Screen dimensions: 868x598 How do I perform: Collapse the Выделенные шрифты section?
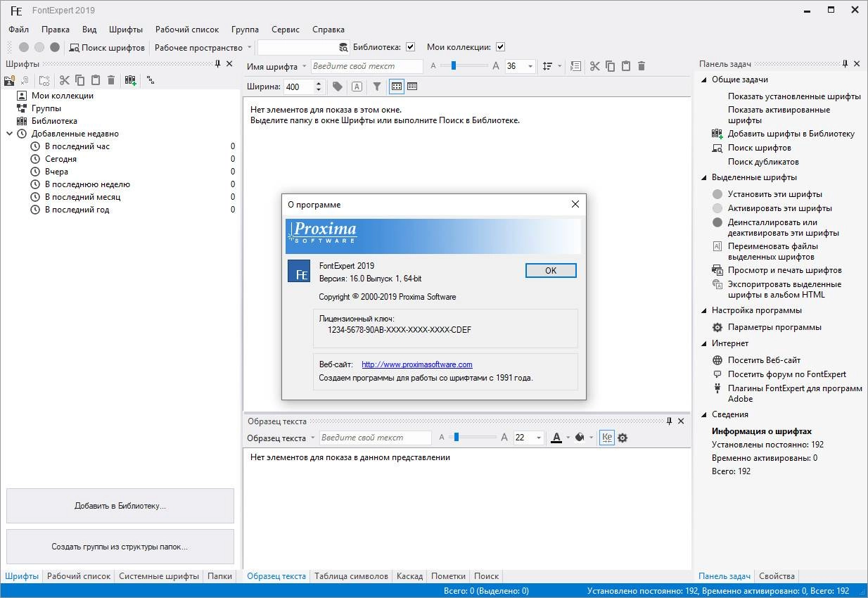(705, 177)
